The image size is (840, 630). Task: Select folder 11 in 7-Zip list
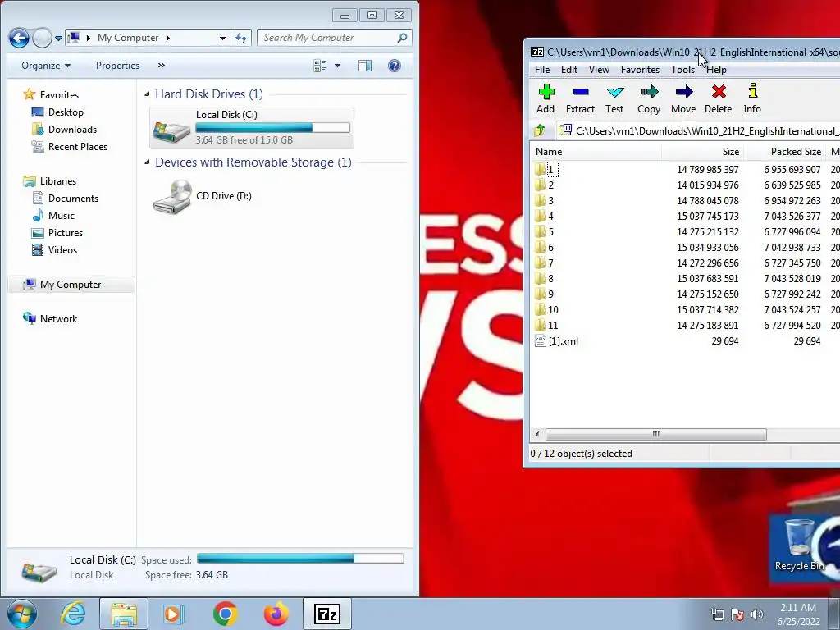(546, 325)
